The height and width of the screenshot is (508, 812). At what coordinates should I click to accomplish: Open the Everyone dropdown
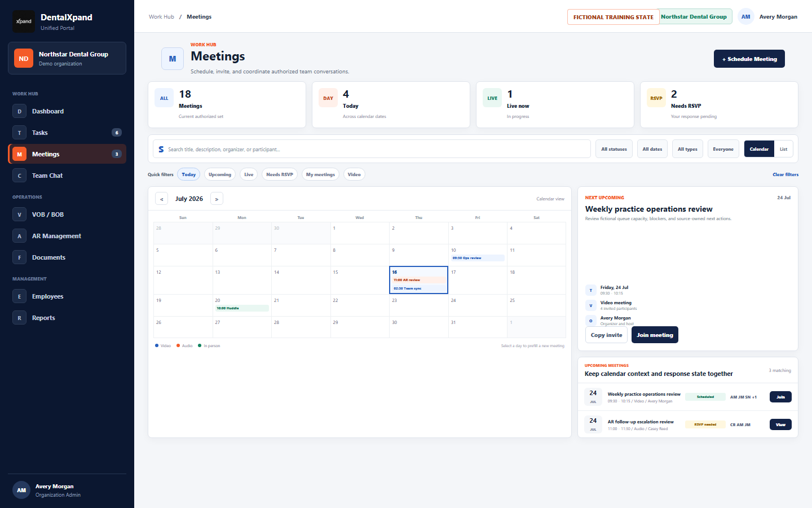723,149
